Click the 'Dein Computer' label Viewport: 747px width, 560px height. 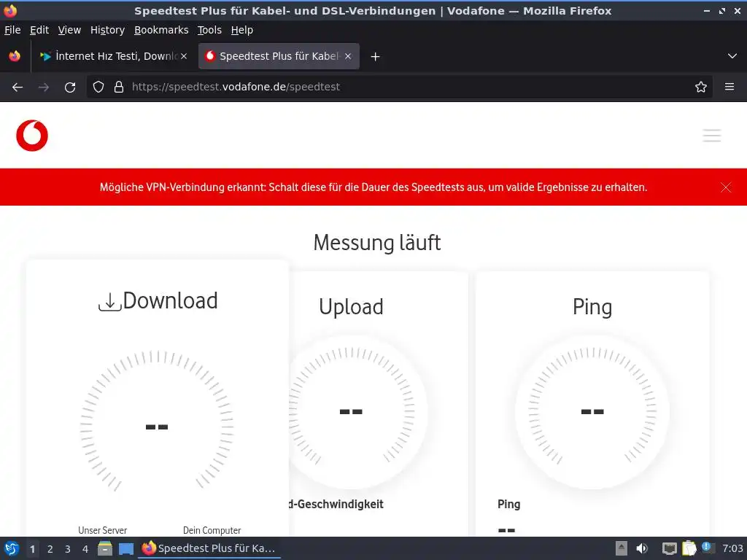tap(212, 530)
